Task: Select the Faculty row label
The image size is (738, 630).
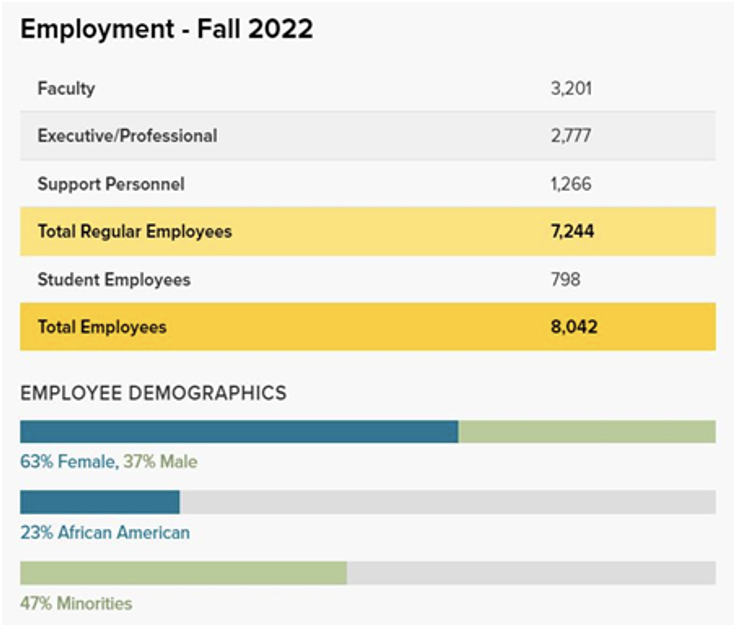Action: tap(66, 88)
